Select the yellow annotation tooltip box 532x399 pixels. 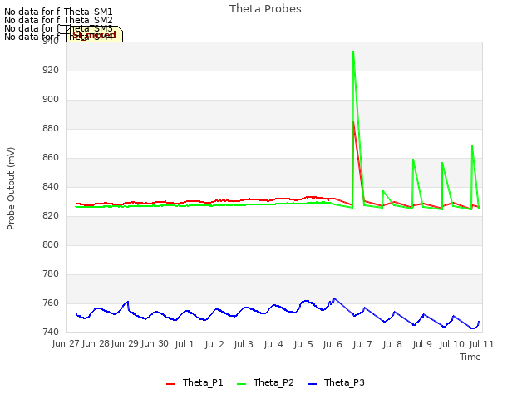coord(95,34)
